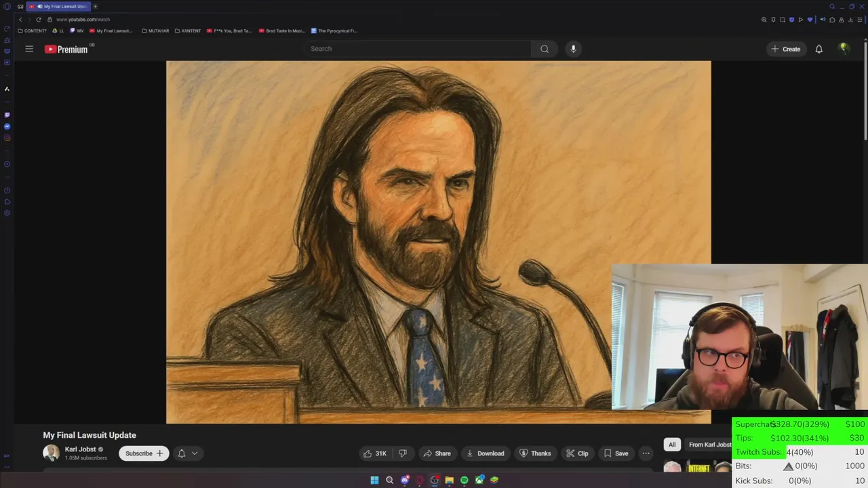This screenshot has height=488, width=868.
Task: Click the Thanks button
Action: pyautogui.click(x=534, y=453)
